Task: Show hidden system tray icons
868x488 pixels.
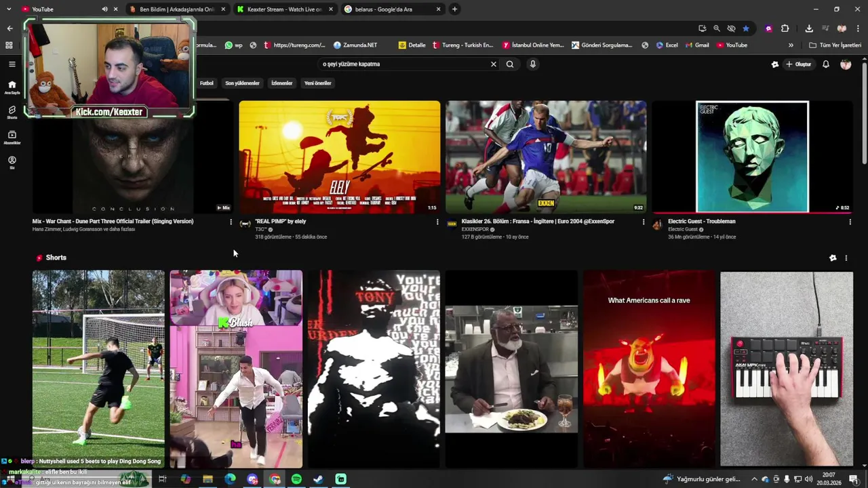Action: coord(754,479)
